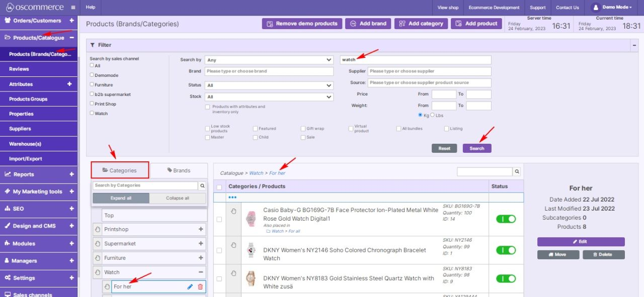Open Suppliers in the sidebar
644x297 pixels.
click(x=39, y=129)
